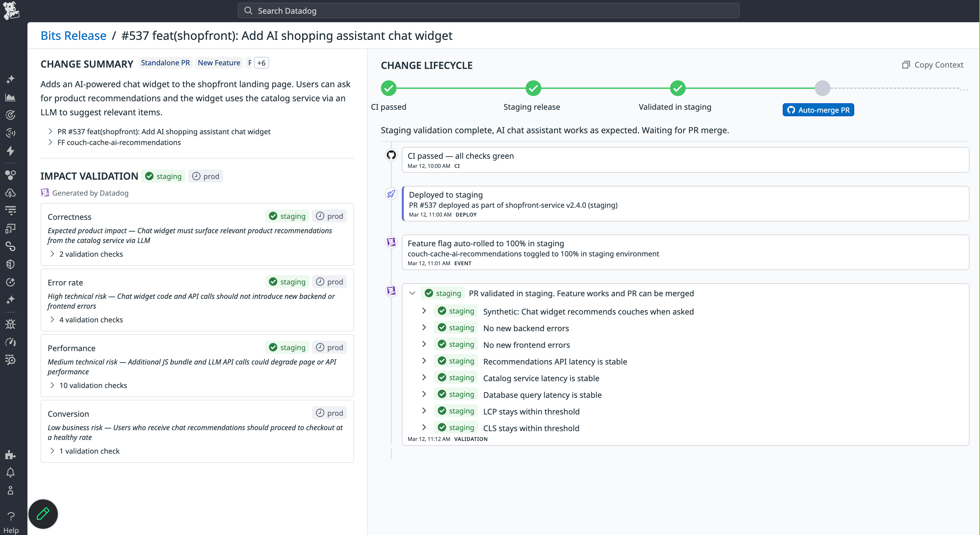Expand Synthetic: Chat widget recommends couches check
980x535 pixels.
coord(424,311)
